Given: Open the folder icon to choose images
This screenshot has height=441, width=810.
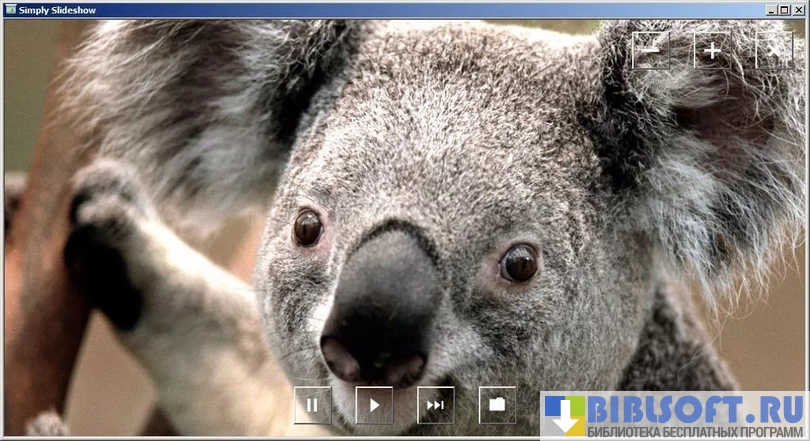Looking at the screenshot, I should [497, 405].
